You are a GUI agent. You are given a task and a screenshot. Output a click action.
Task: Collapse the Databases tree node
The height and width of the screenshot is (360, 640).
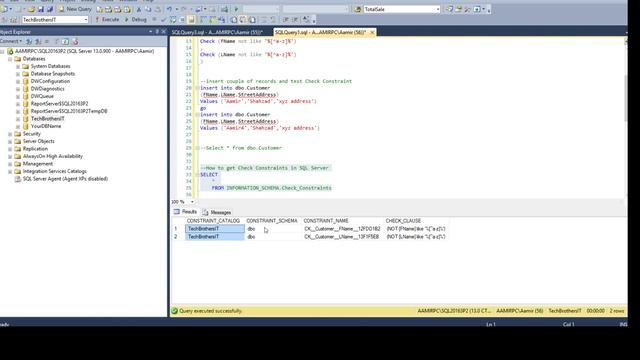[x=10, y=59]
